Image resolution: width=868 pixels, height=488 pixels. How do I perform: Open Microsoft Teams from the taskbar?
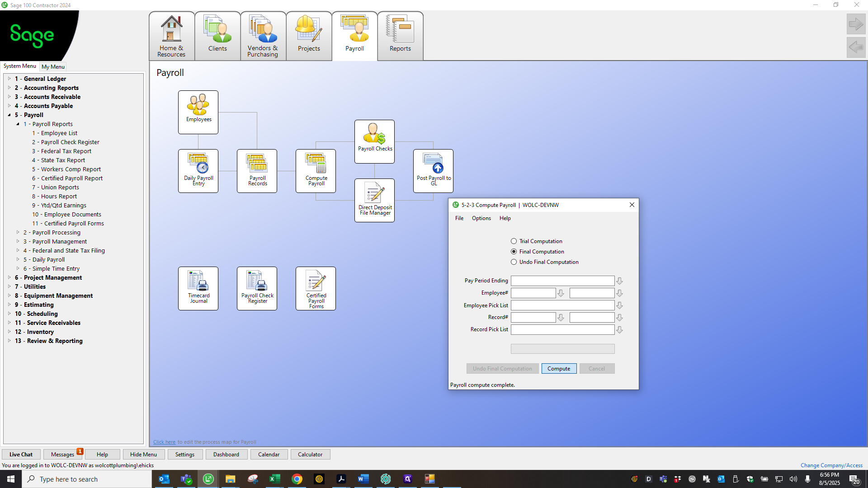186,479
